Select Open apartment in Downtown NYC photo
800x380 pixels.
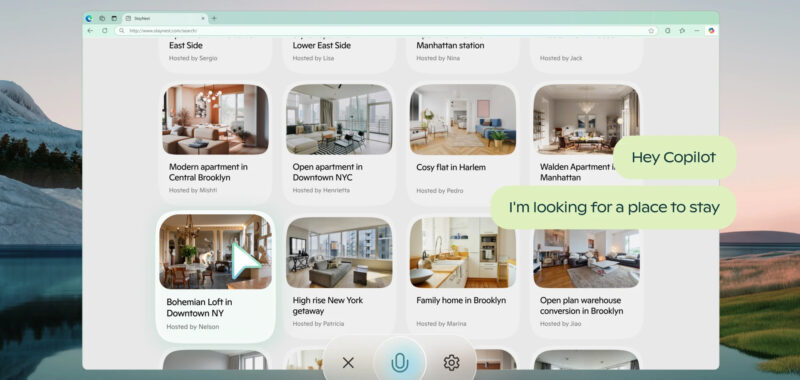(339, 119)
